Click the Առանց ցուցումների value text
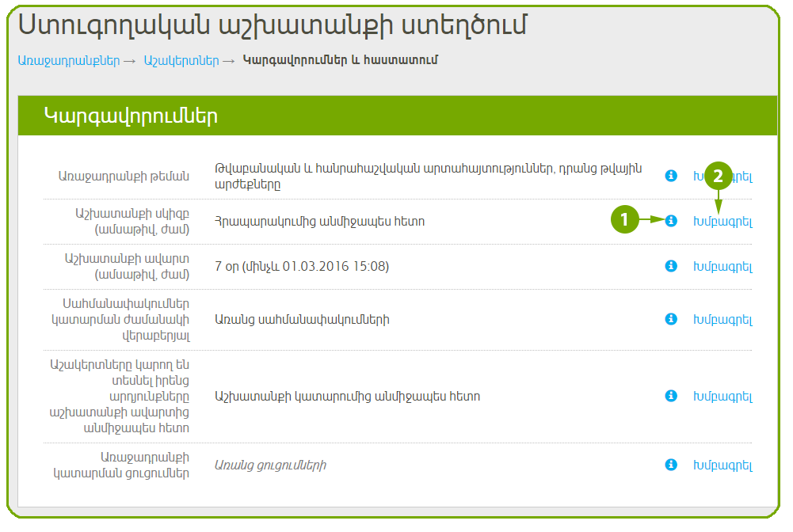This screenshot has width=793, height=532. coord(270,465)
